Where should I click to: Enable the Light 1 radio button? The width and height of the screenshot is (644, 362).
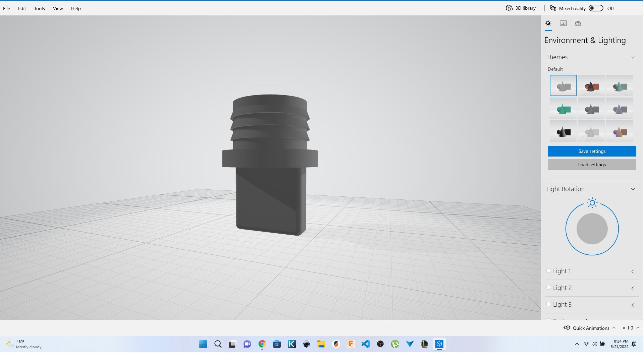click(x=549, y=271)
